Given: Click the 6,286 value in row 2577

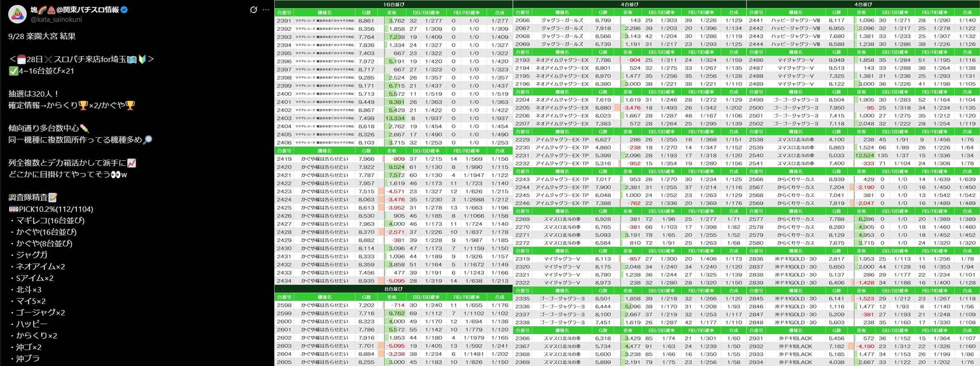Looking at the screenshot, I should [866, 219].
